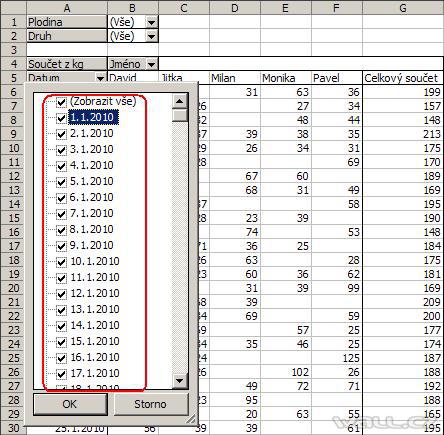Select cell with total 209
This screenshot has height=435, width=444.
tap(403, 302)
